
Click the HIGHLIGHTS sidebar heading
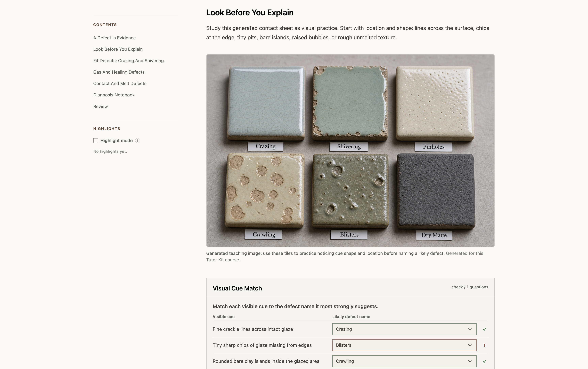[x=107, y=129]
